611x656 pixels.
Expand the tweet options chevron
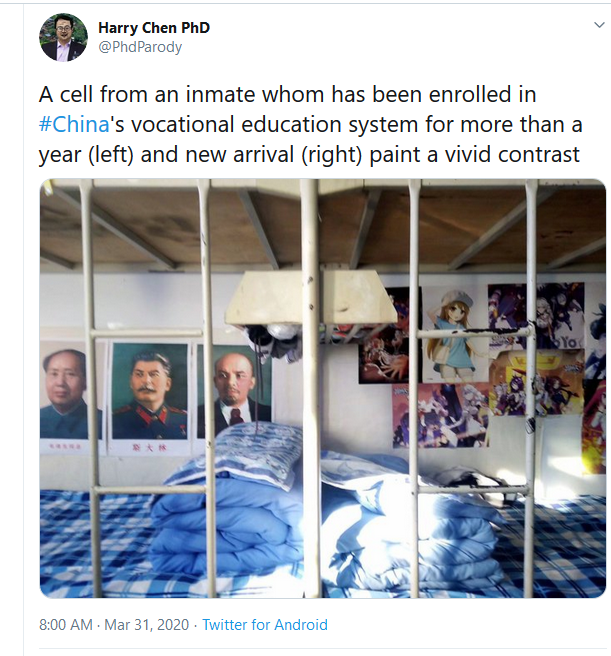click(599, 25)
